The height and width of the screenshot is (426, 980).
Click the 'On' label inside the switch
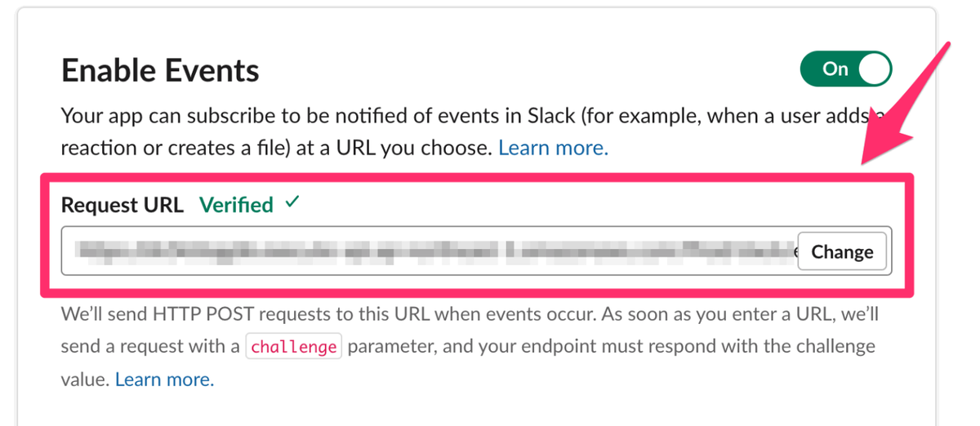coord(835,69)
